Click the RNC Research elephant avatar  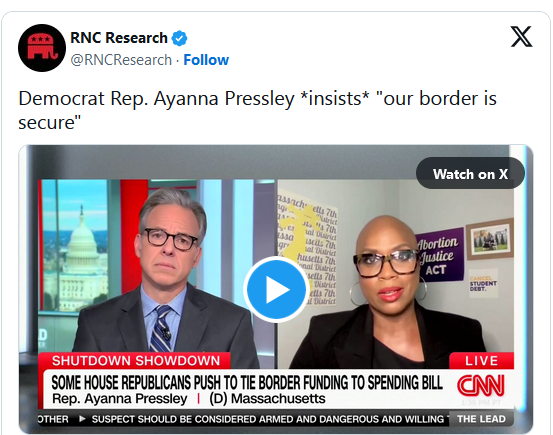click(42, 48)
